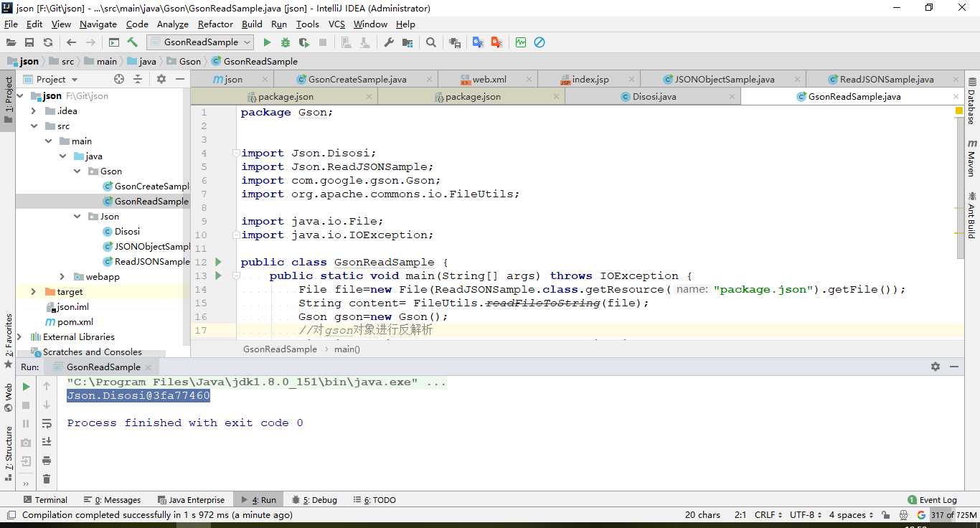Open the Event Log

[932, 500]
